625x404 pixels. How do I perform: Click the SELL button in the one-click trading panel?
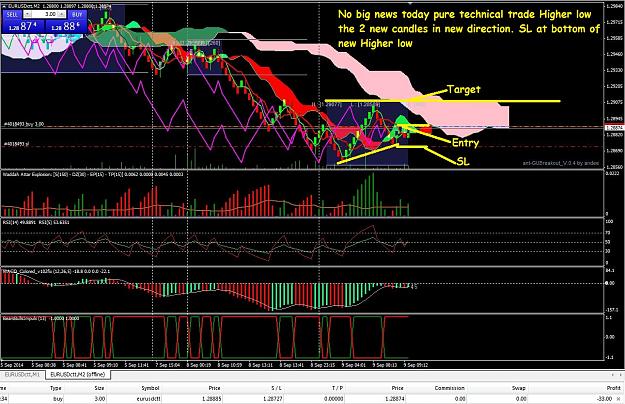(x=12, y=14)
